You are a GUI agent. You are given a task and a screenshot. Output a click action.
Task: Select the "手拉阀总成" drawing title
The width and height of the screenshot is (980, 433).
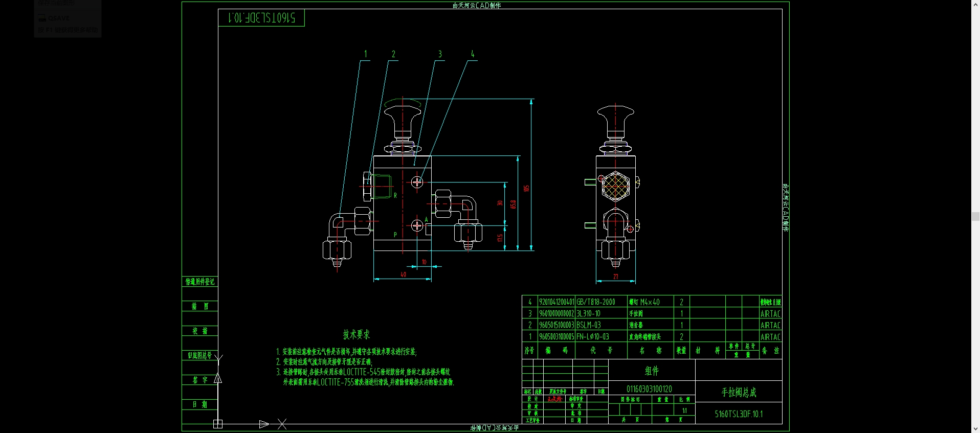739,392
